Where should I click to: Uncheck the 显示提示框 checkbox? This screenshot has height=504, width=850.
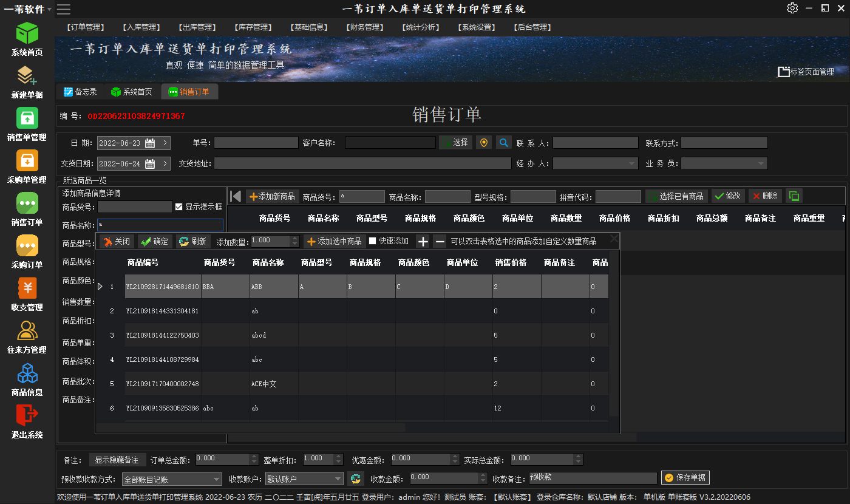tap(178, 207)
